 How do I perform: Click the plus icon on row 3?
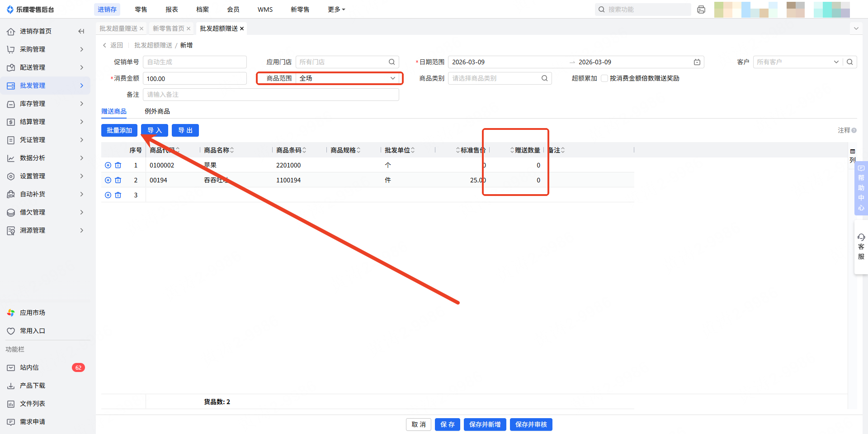tap(108, 195)
